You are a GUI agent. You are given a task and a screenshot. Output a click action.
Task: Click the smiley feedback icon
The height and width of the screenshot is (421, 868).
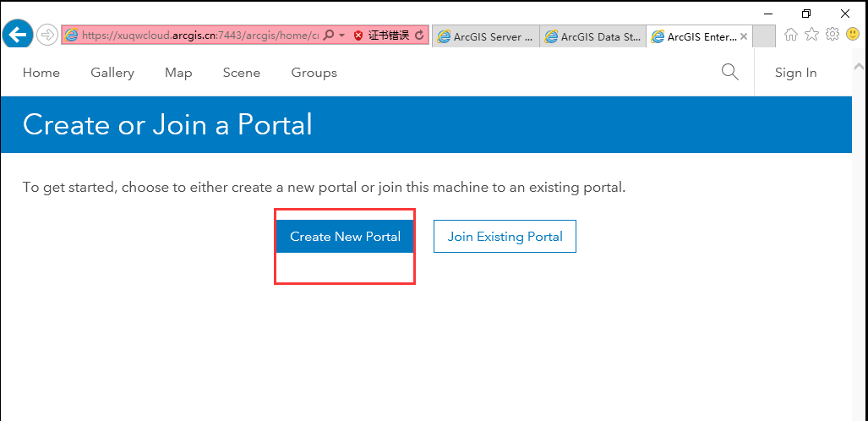(x=853, y=35)
